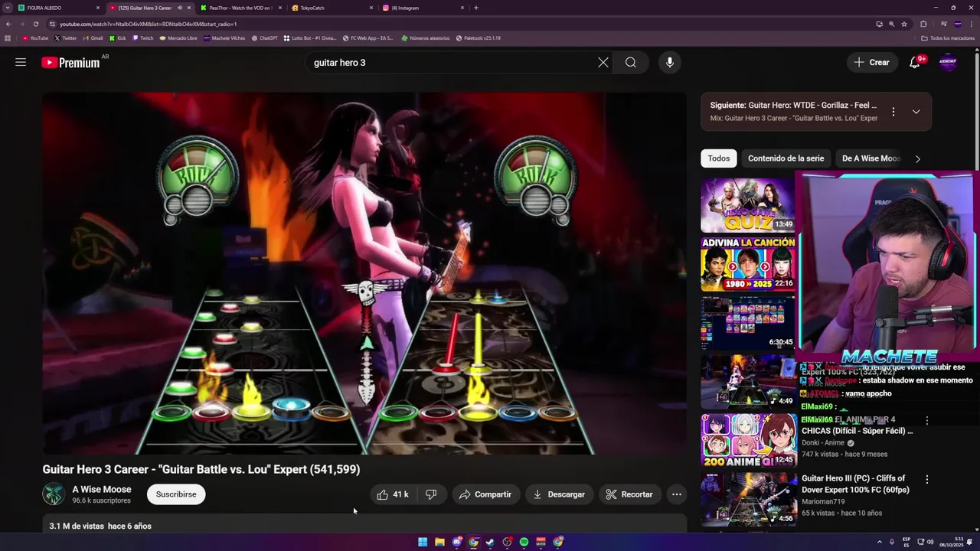This screenshot has width=980, height=551.
Task: Open Spotify from the taskbar
Action: pyautogui.click(x=524, y=542)
